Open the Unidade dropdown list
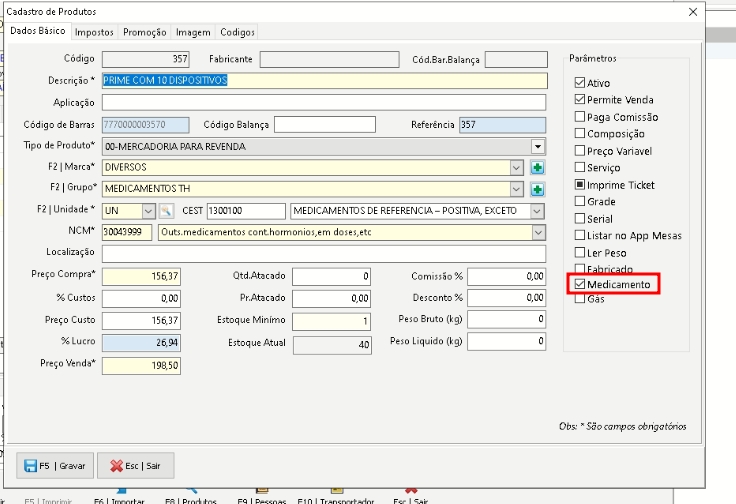 click(148, 211)
